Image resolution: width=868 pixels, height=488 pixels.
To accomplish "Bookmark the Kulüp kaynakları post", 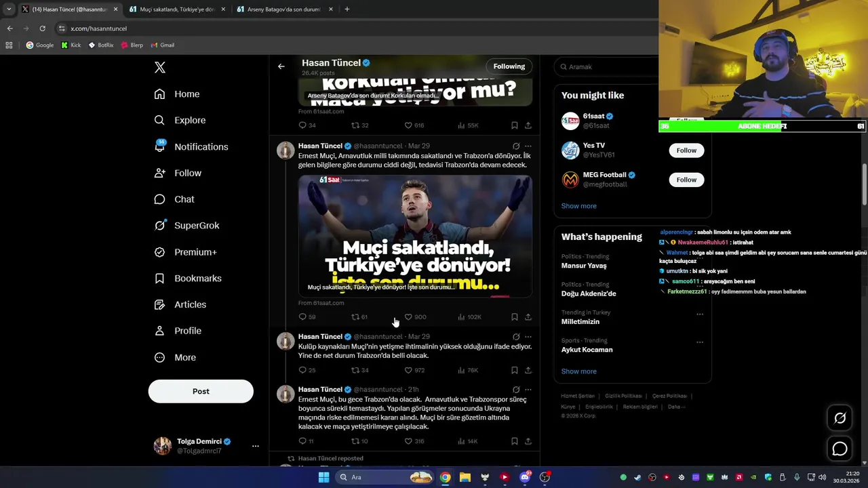I will (x=515, y=370).
